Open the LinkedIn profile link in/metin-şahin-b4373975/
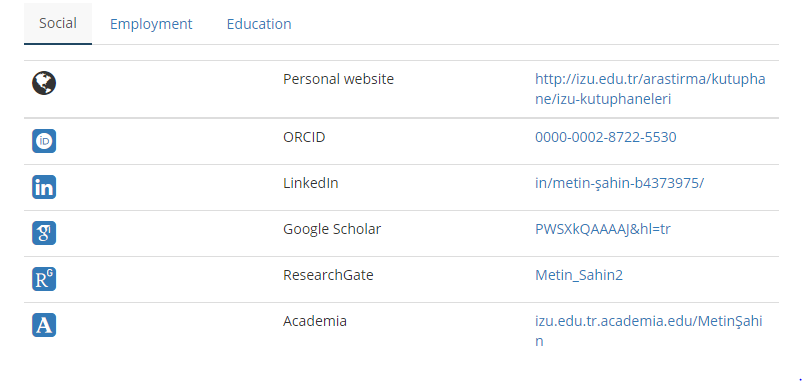 [619, 183]
